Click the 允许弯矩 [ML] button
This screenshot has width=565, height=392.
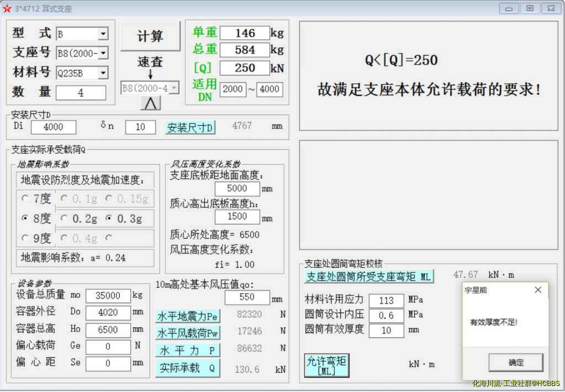pyautogui.click(x=327, y=366)
